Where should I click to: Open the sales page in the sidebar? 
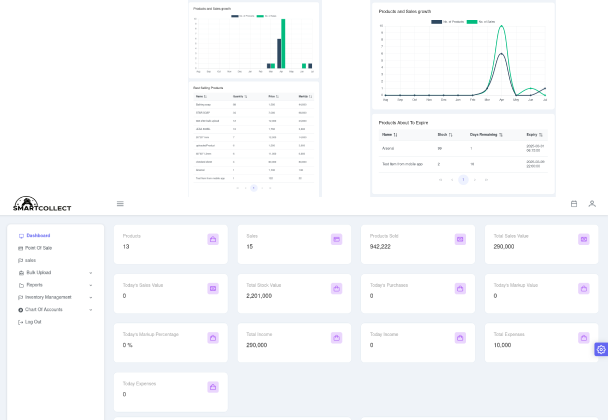click(x=32, y=260)
